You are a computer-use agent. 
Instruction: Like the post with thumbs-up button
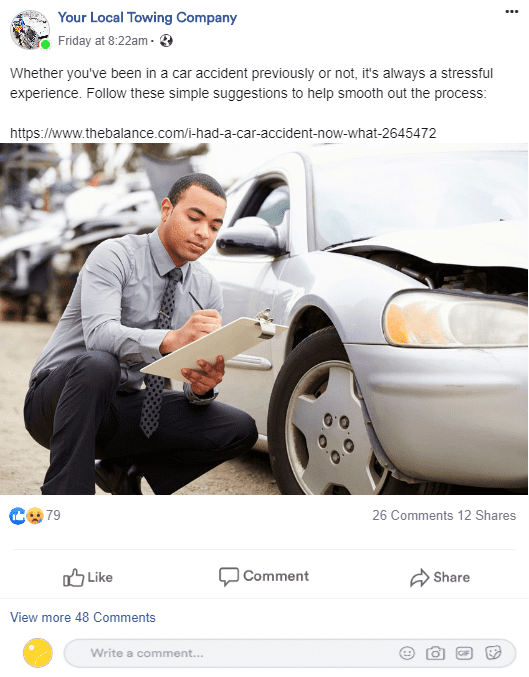click(88, 577)
